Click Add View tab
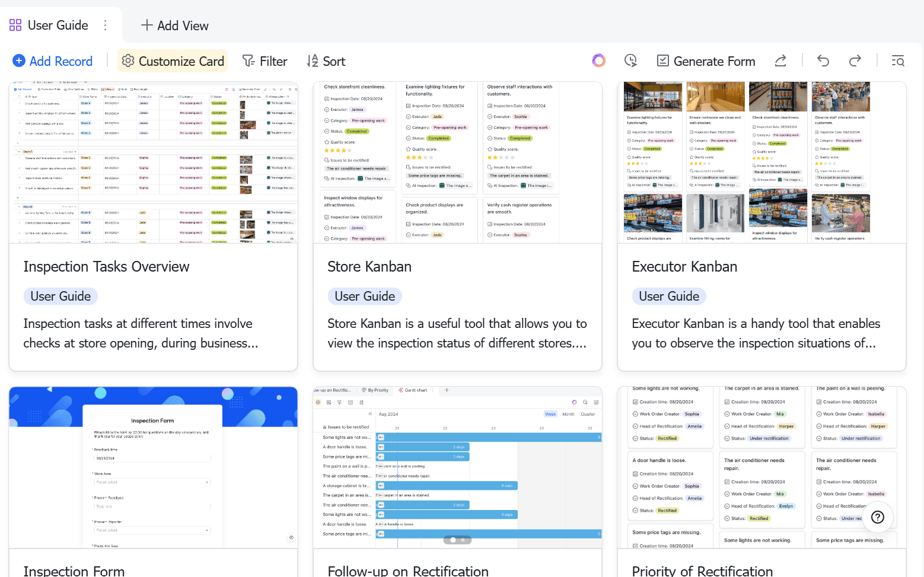The height and width of the screenshot is (577, 924). click(x=175, y=25)
